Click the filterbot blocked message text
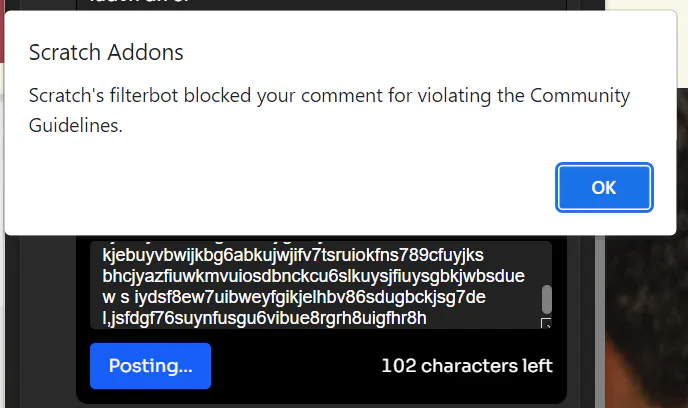688x408 pixels. point(329,110)
